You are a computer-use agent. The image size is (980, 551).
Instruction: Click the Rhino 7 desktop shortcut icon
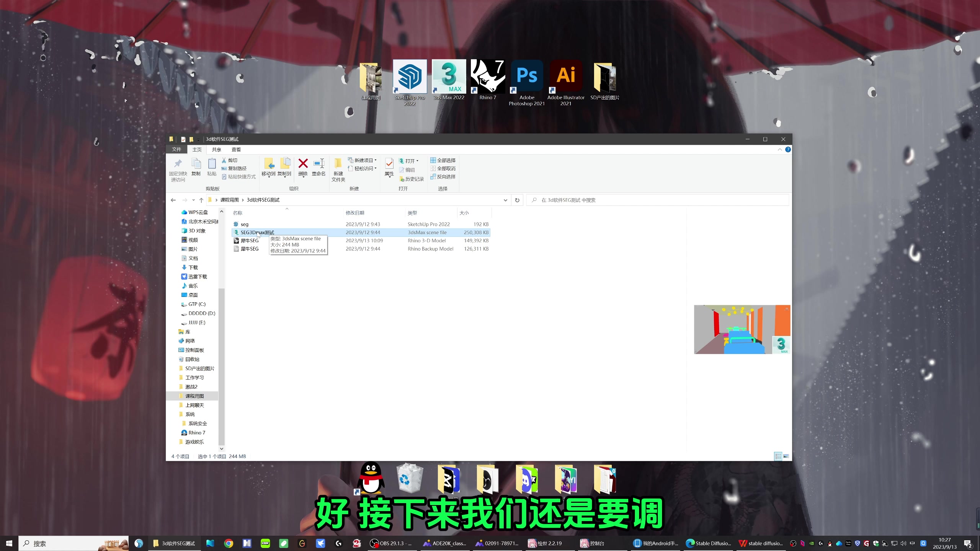tap(488, 76)
